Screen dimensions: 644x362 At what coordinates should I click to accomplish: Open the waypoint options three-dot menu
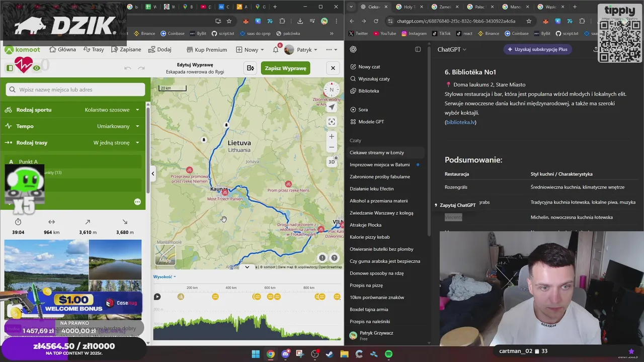point(137,202)
